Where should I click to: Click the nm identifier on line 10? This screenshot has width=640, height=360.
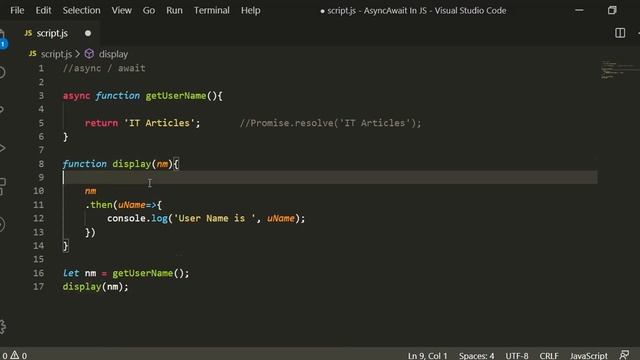click(x=90, y=191)
